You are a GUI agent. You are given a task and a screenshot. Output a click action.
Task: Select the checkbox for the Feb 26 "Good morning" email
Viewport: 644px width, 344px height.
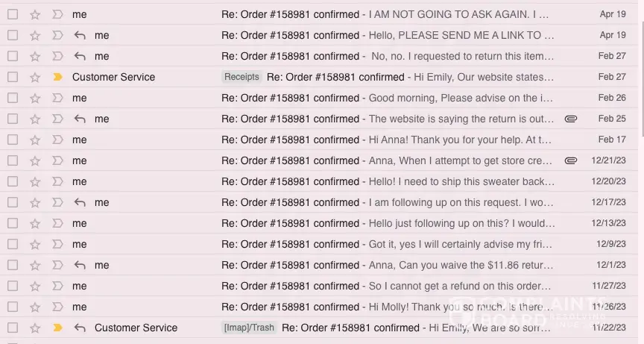point(13,98)
